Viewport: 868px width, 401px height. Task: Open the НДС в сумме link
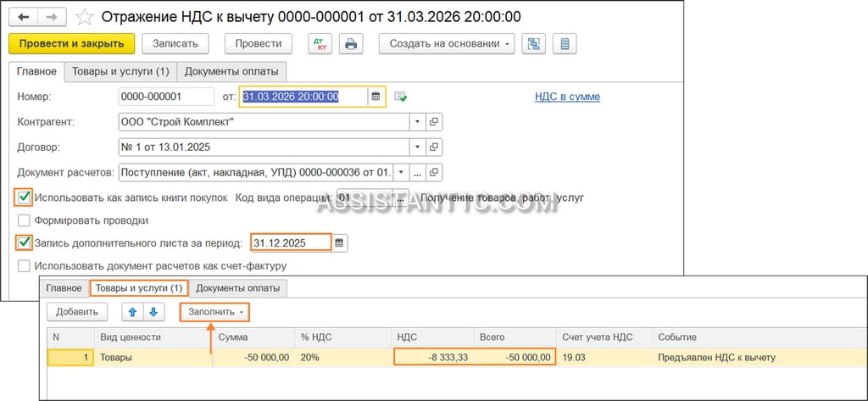click(567, 97)
